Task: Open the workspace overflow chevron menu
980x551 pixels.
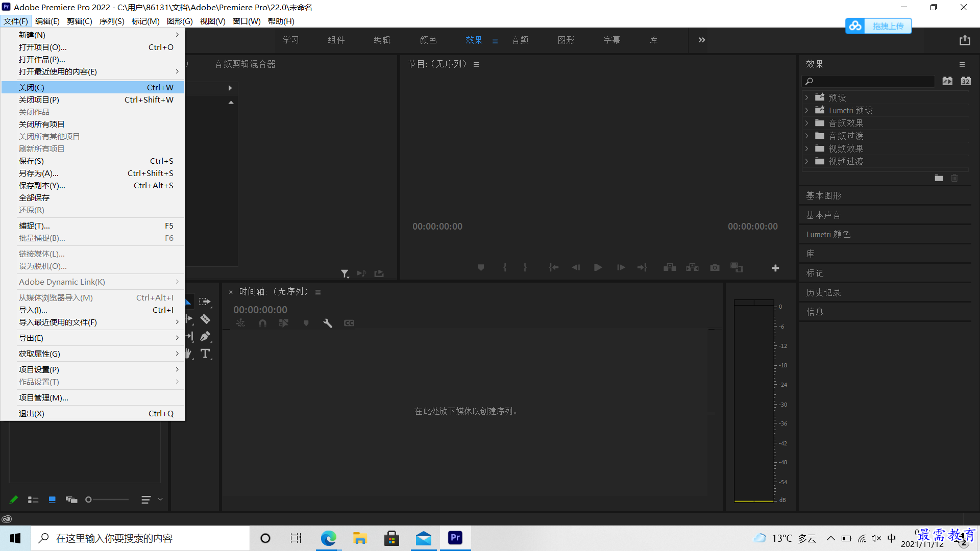Action: tap(702, 40)
